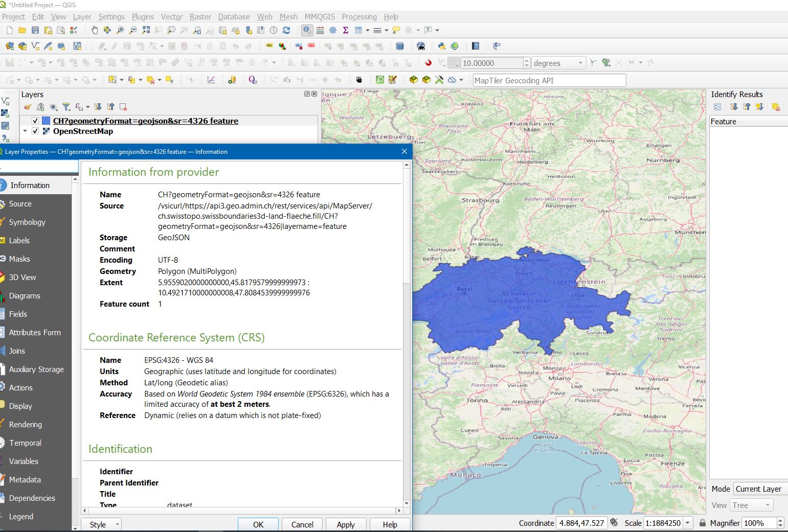The image size is (788, 532).
Task: Click the Zoom In magnifier tool
Action: (x=120, y=30)
